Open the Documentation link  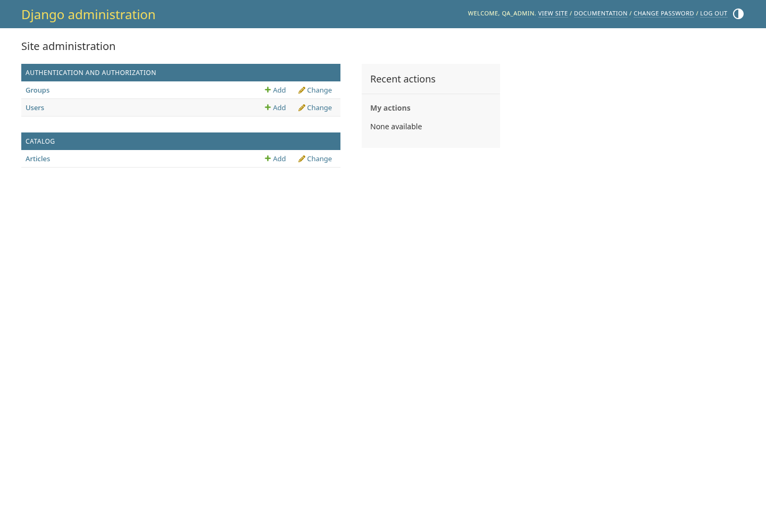601,13
